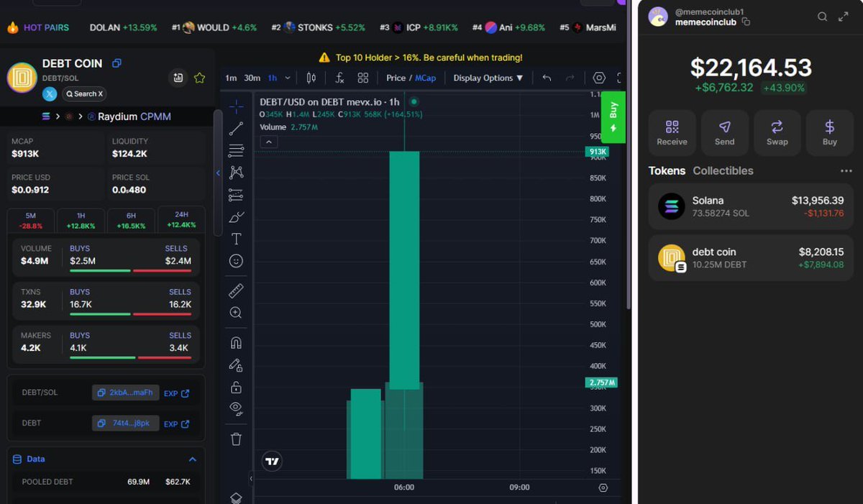Expand the timeframe dropdown arrow

(288, 78)
